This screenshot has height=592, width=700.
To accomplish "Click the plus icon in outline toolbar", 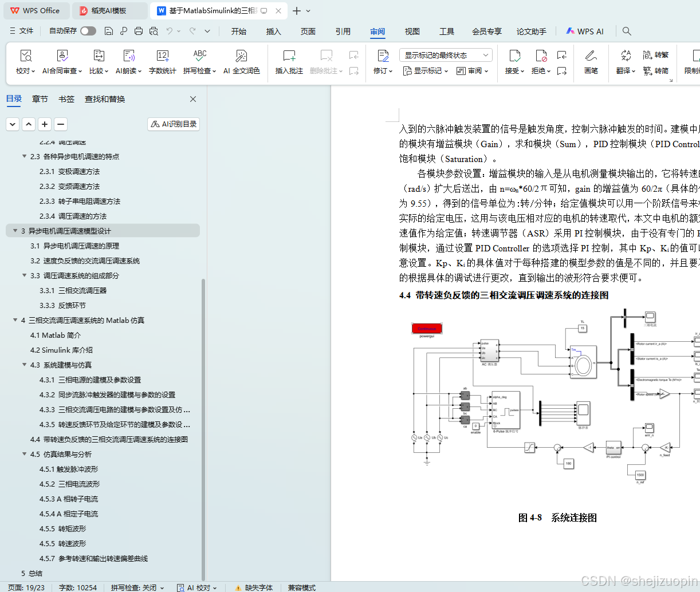I will coord(45,124).
